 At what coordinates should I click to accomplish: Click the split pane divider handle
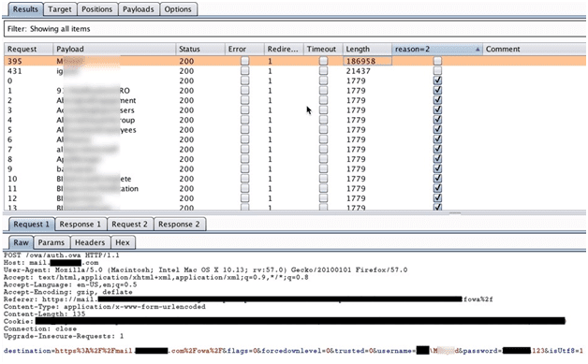coord(455,213)
